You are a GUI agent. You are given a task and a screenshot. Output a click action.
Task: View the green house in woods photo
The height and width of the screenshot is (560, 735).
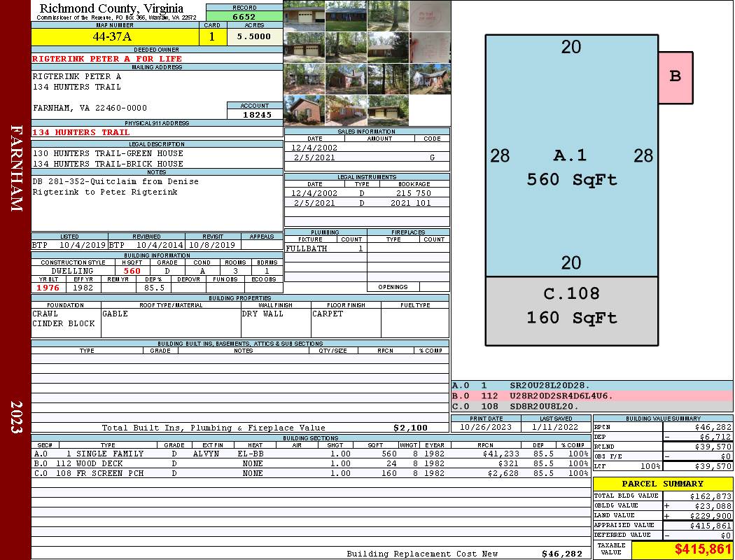[388, 15]
